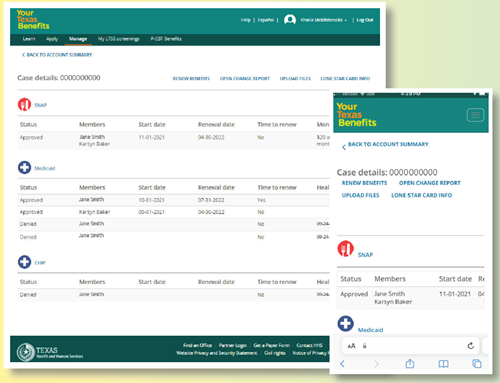
Task: Click the SNAP fork-and-knife icon in desktop view
Action: click(x=24, y=105)
